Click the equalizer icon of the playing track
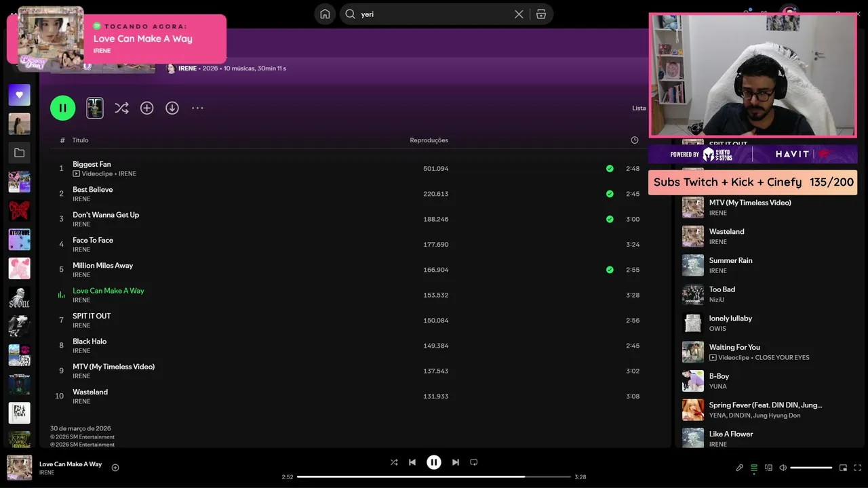 [61, 295]
